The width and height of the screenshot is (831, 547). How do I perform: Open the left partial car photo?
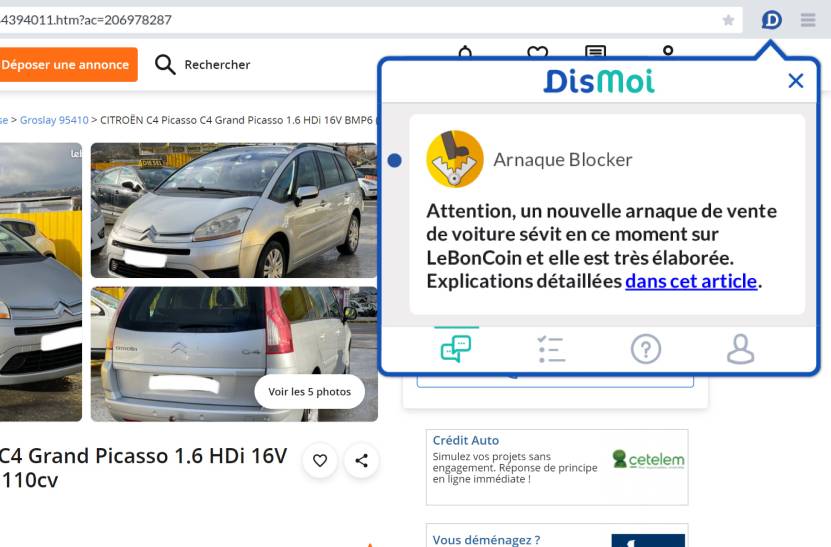[x=41, y=282]
